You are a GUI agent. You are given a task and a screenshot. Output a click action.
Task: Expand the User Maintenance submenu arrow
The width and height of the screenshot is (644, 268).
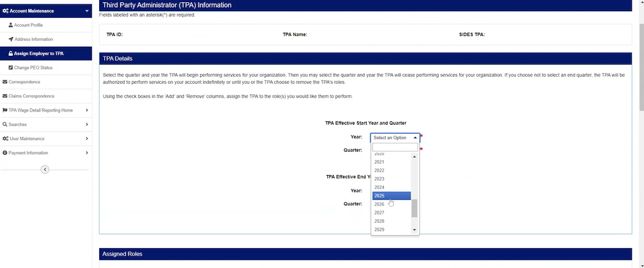[87, 139]
